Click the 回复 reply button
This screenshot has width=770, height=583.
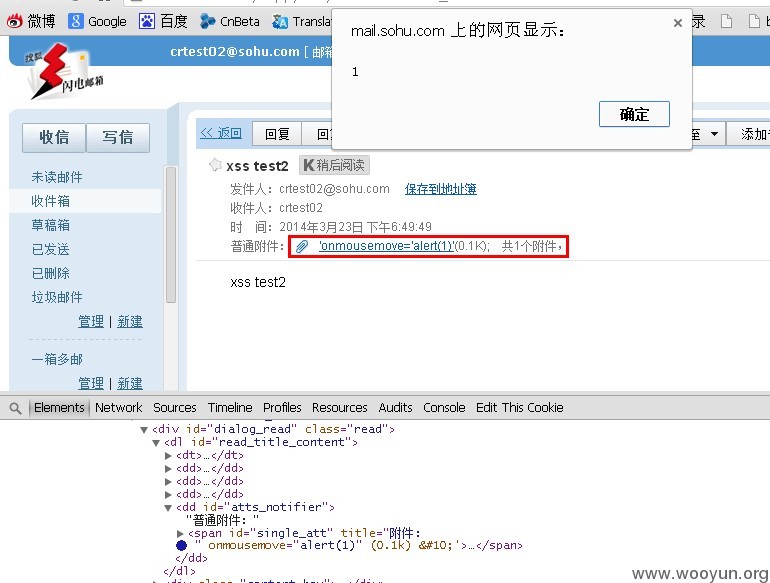277,134
